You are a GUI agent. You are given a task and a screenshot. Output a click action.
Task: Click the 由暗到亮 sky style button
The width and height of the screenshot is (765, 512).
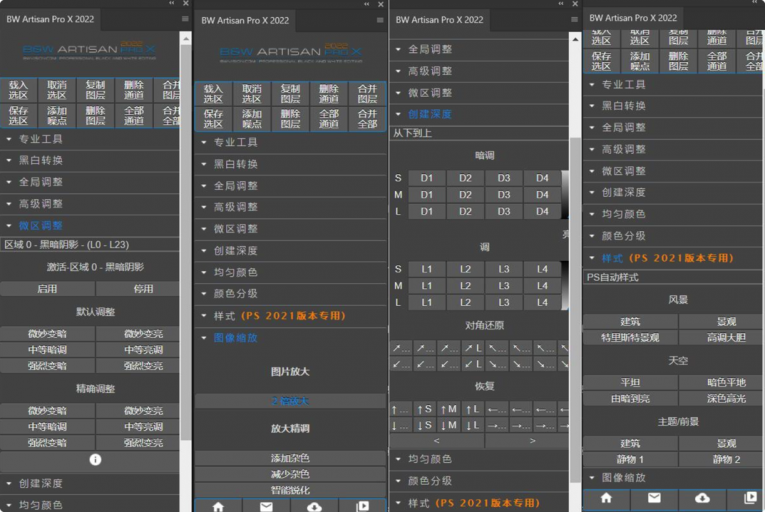tap(630, 398)
